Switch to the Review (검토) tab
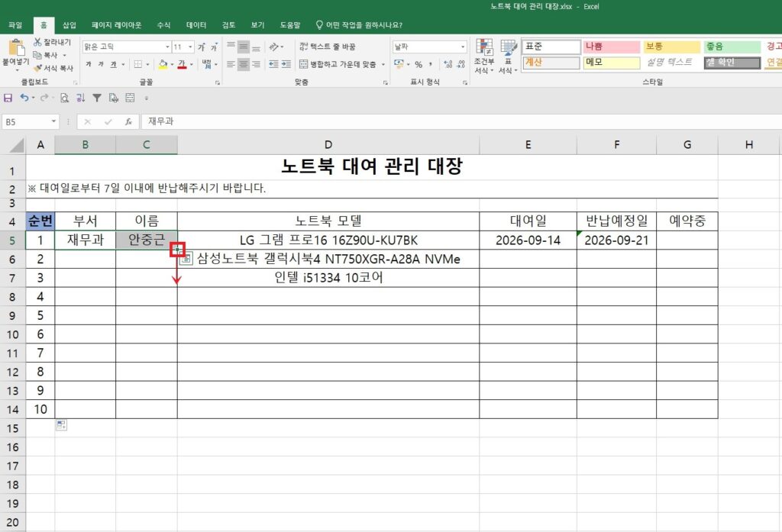782x532 pixels. pos(228,25)
